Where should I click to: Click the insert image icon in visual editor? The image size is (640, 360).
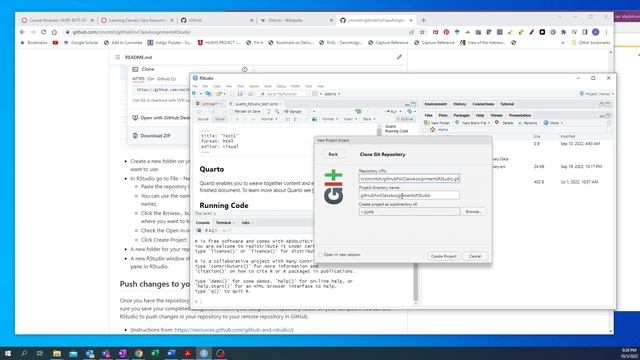pos(314,119)
